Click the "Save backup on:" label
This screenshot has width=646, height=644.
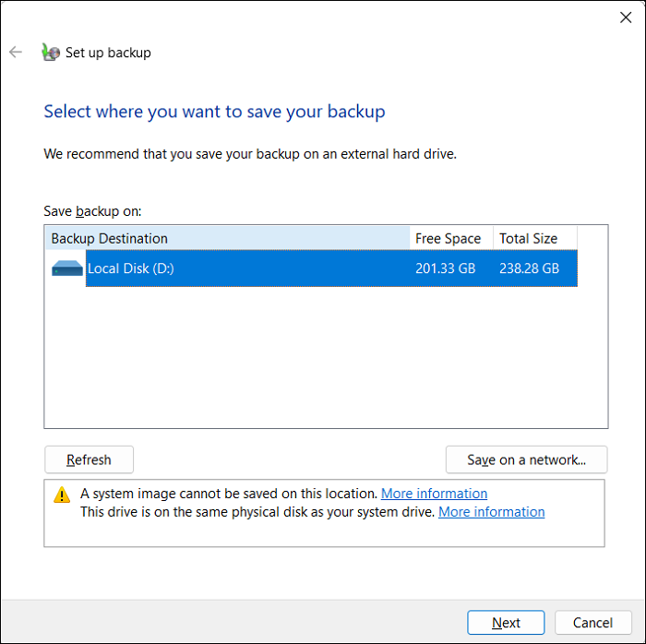(x=92, y=211)
